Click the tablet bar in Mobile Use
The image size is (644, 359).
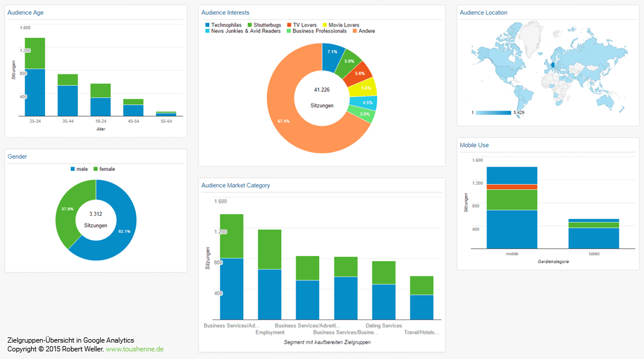pos(594,234)
